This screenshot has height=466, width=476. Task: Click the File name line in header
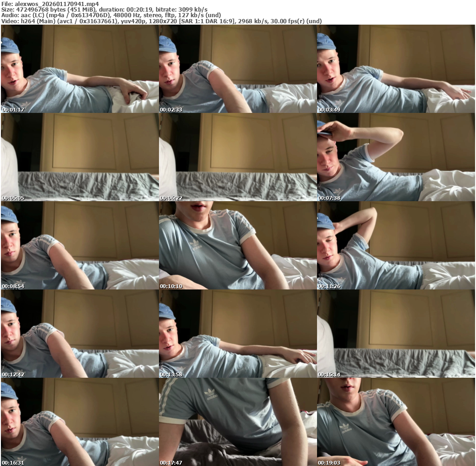click(50, 3)
